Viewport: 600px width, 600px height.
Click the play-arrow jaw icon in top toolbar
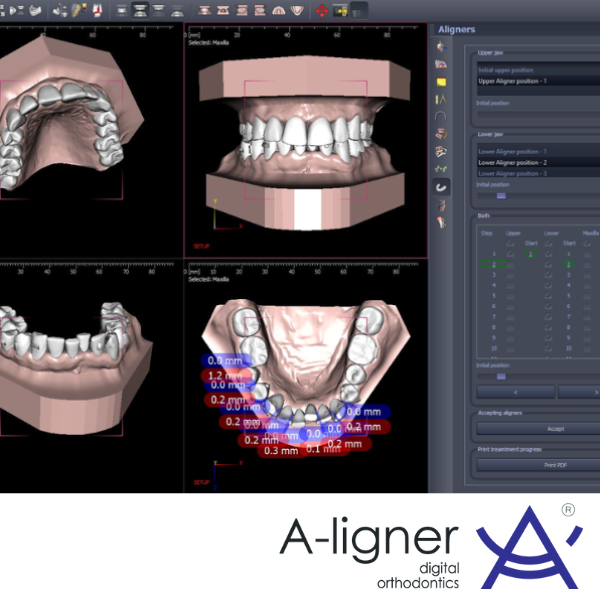(16, 10)
